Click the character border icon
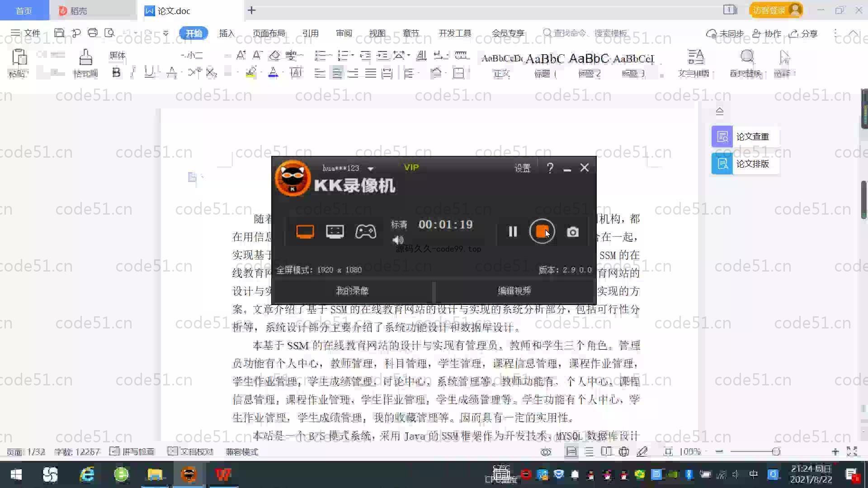Image resolution: width=868 pixels, height=488 pixels. point(296,73)
